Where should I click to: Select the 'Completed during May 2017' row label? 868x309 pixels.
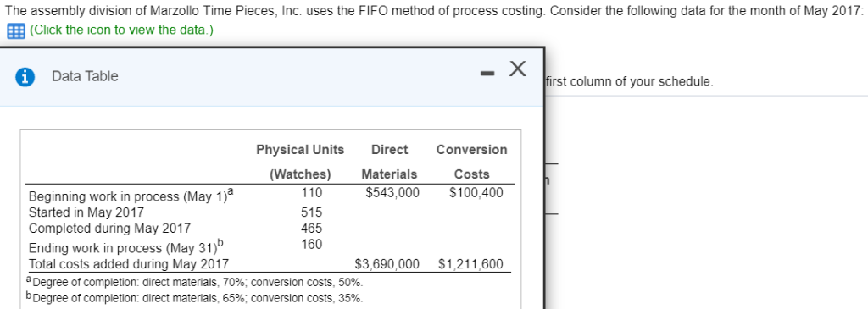pos(109,229)
